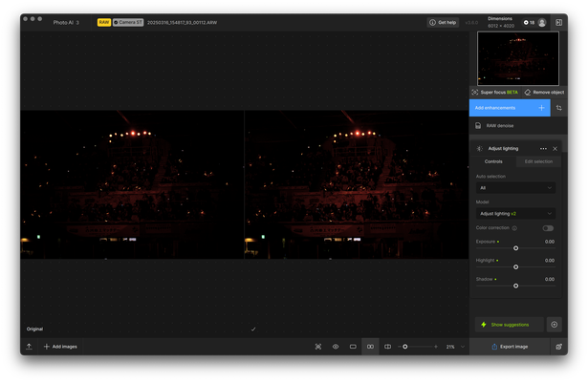
Task: Click the Highlight value 0.00
Action: pyautogui.click(x=550, y=261)
